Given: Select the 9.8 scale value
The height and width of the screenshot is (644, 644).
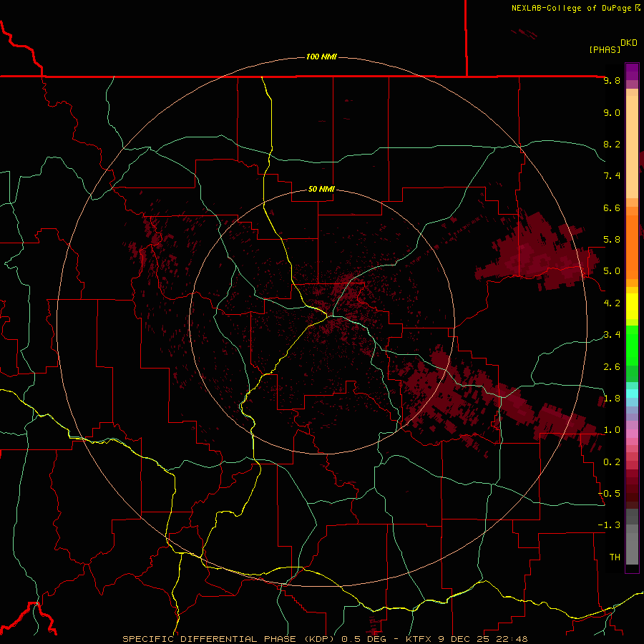Looking at the screenshot, I should click(x=612, y=81).
